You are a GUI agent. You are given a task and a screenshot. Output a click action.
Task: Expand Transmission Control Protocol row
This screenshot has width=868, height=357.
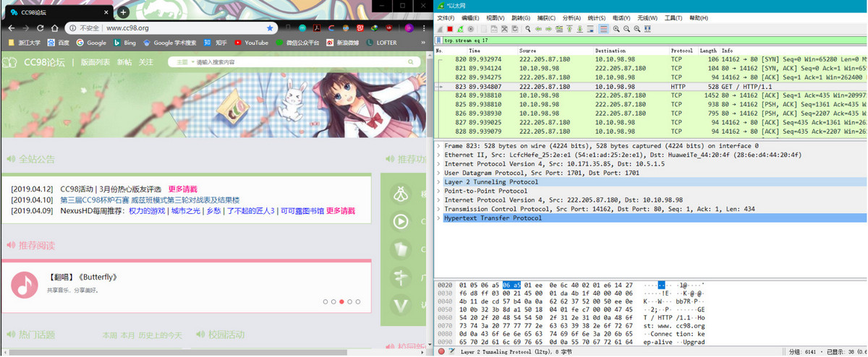438,209
